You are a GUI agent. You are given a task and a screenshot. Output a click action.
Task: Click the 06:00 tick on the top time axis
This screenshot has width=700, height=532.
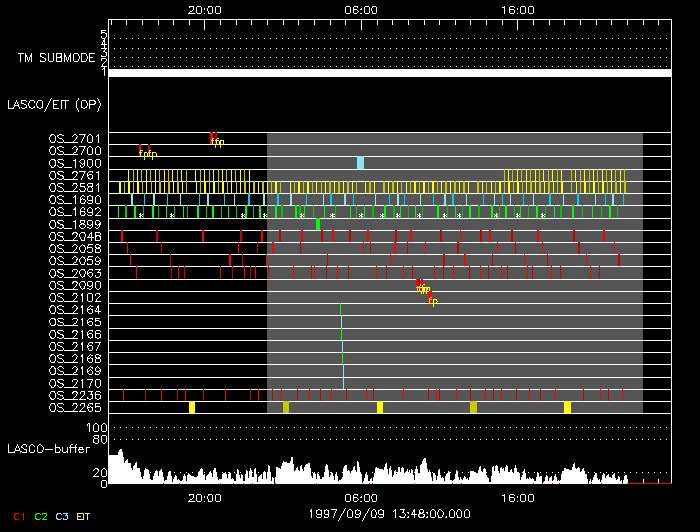pyautogui.click(x=360, y=10)
